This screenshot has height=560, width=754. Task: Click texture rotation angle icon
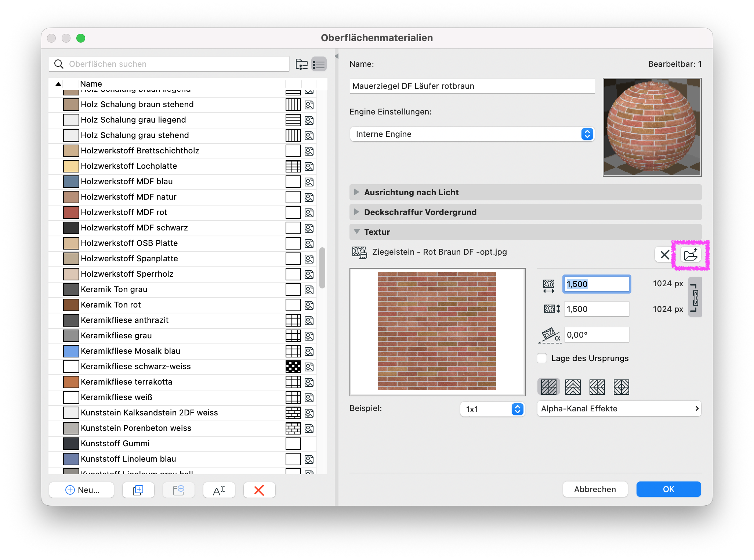550,335
